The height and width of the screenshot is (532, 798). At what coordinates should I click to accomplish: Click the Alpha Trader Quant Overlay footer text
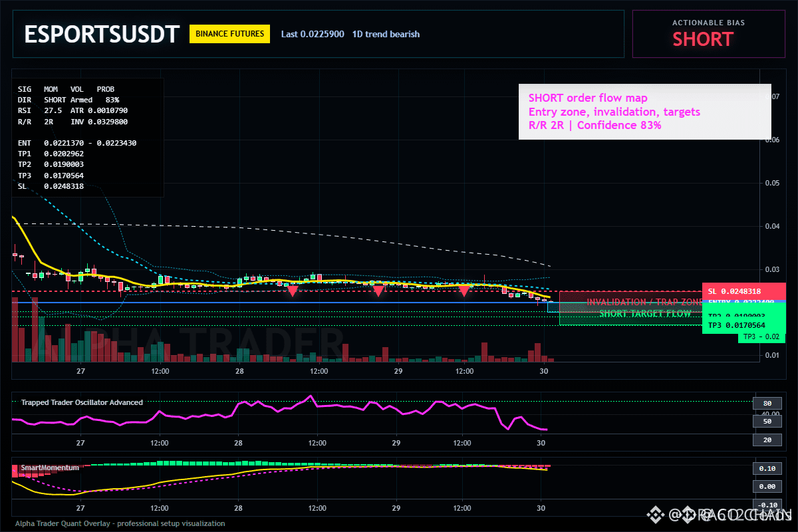coord(120,523)
